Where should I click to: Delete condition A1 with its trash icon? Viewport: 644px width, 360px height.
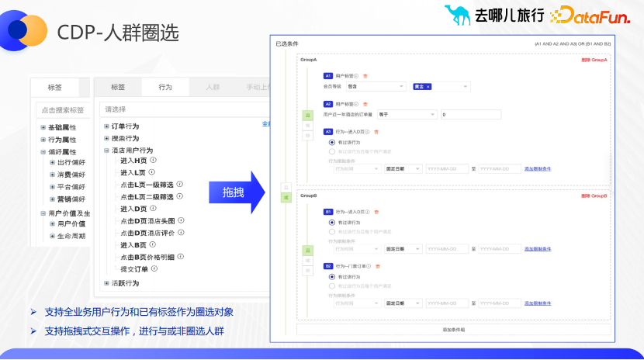click(x=365, y=76)
